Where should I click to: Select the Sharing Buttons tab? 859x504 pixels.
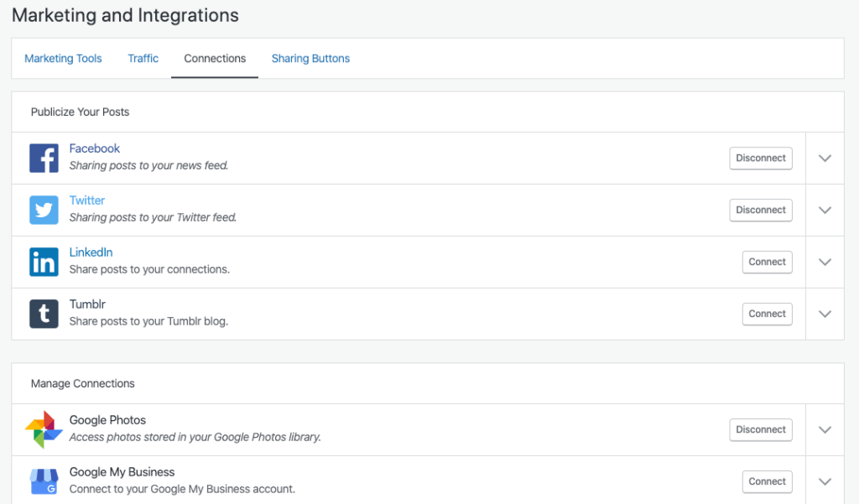tap(310, 58)
